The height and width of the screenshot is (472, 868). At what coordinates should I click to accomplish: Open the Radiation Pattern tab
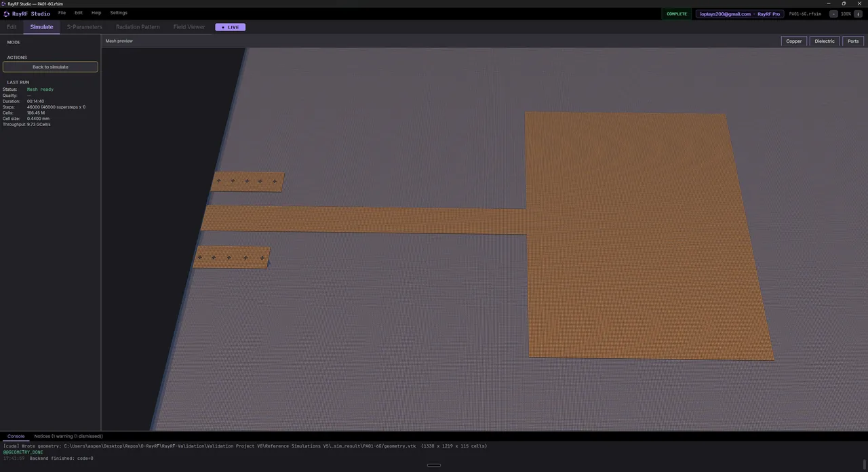[x=138, y=27]
